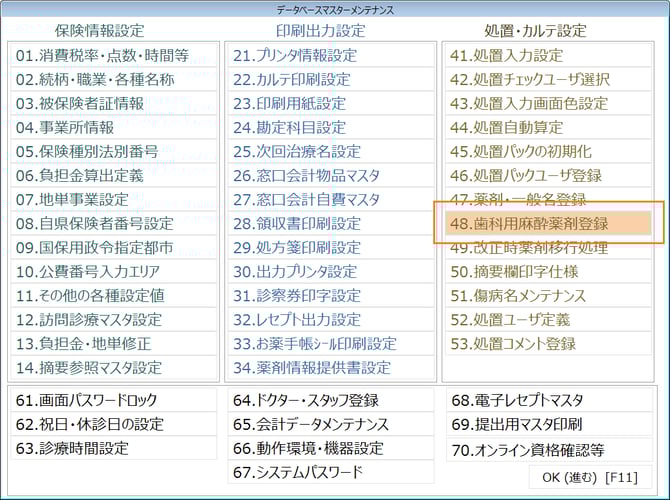
Task: Select 34.薬剤情報提供書設定
Action: coord(312,368)
